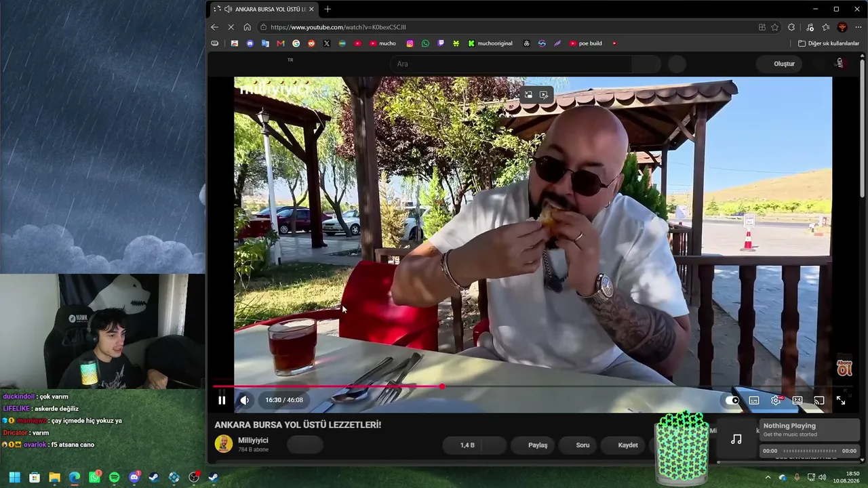
Task: Switch to theater mode in the player
Action: (797, 401)
